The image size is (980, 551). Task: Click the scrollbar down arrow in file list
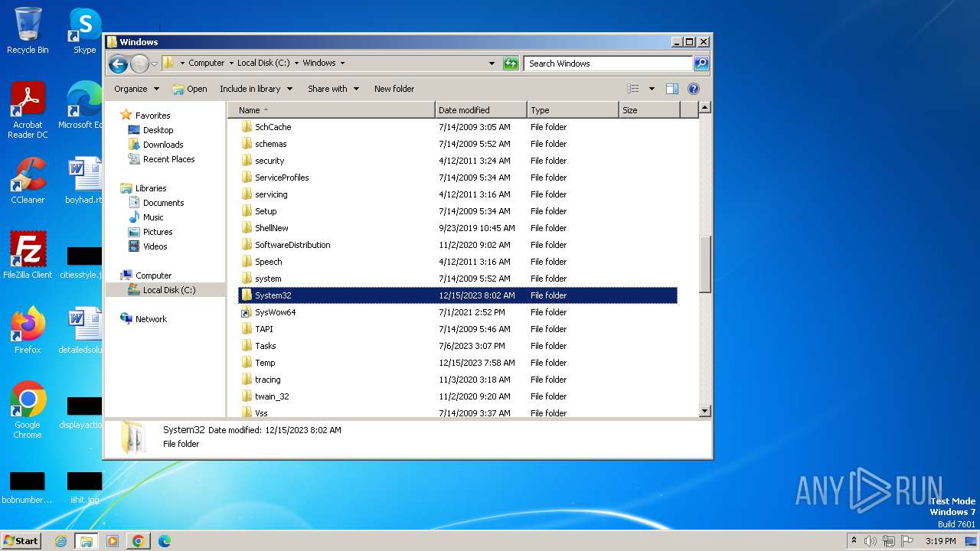point(705,411)
